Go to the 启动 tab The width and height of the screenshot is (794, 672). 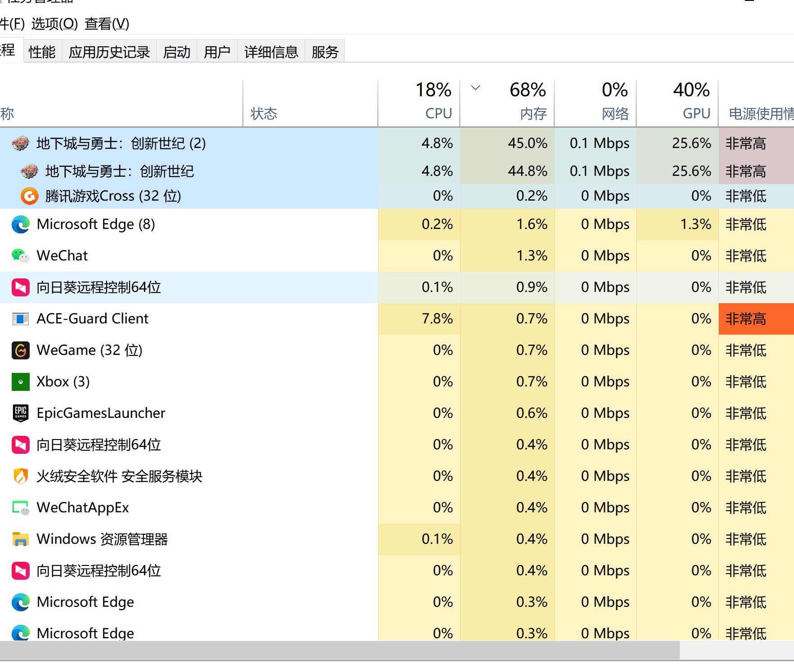(x=176, y=52)
